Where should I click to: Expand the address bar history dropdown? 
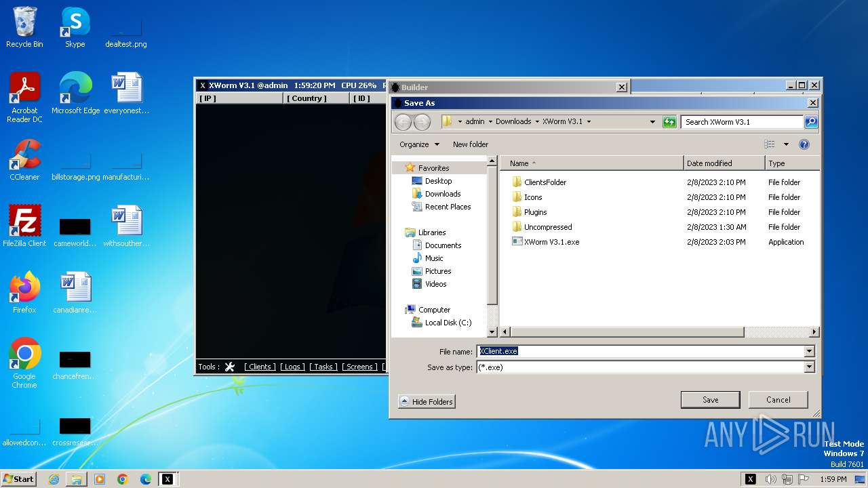(652, 122)
